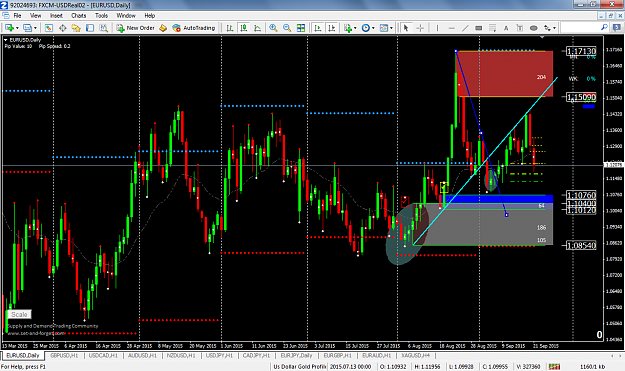Click the 1.17130 price label
Viewport: 625px width, 371px height.
click(x=581, y=51)
